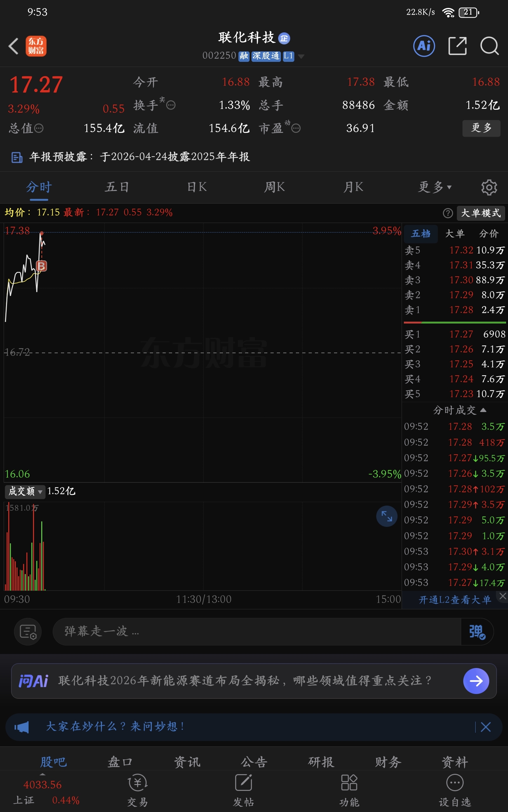Tap the 买1 17.27 order row

[455, 334]
